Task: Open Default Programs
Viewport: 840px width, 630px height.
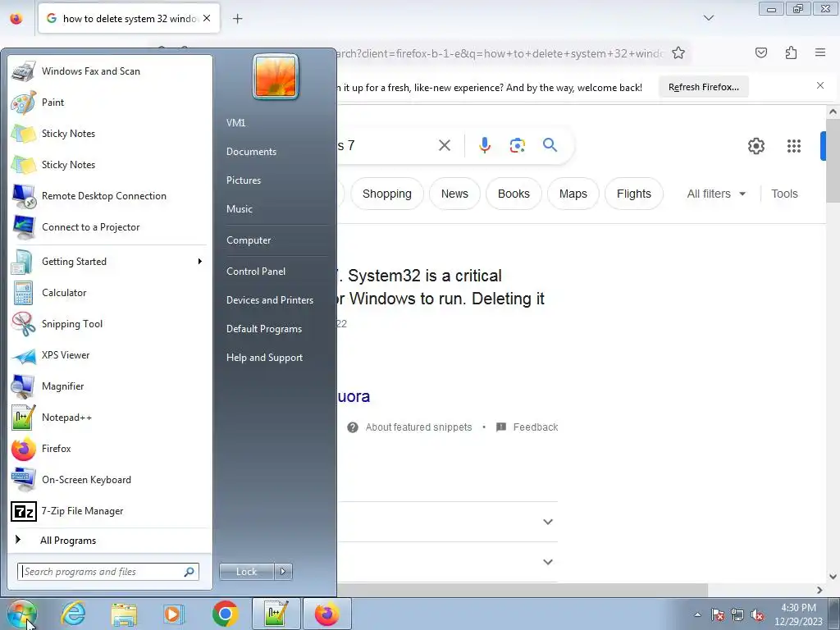Action: (x=264, y=329)
